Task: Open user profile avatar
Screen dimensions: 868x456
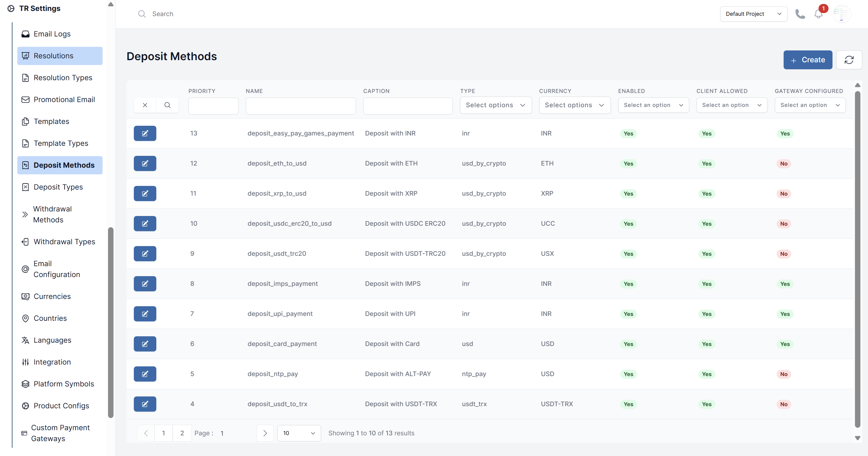Action: pyautogui.click(x=842, y=14)
